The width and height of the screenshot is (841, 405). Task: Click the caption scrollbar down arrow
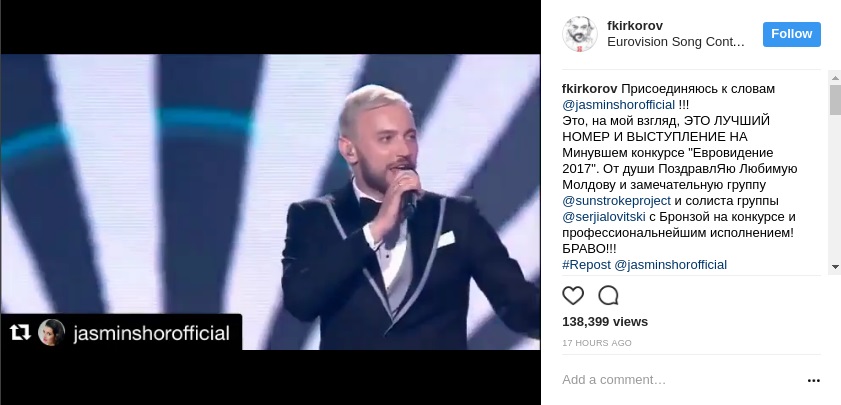click(x=835, y=266)
